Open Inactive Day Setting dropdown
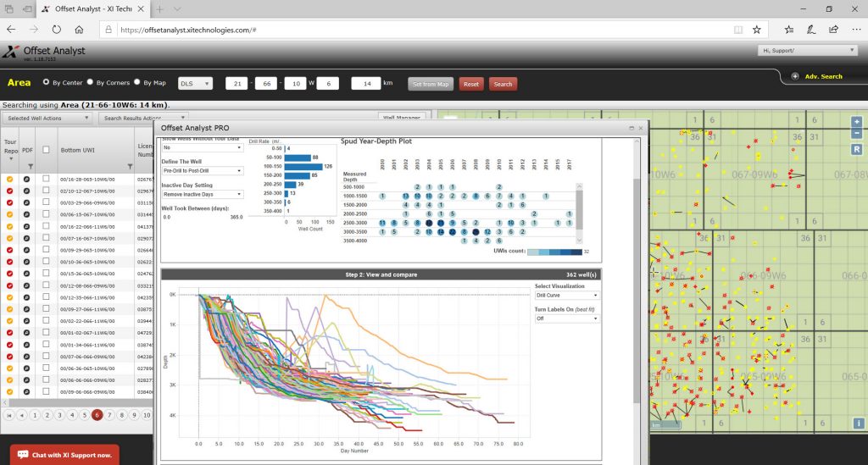Image resolution: width=868 pixels, height=465 pixels. 202,195
